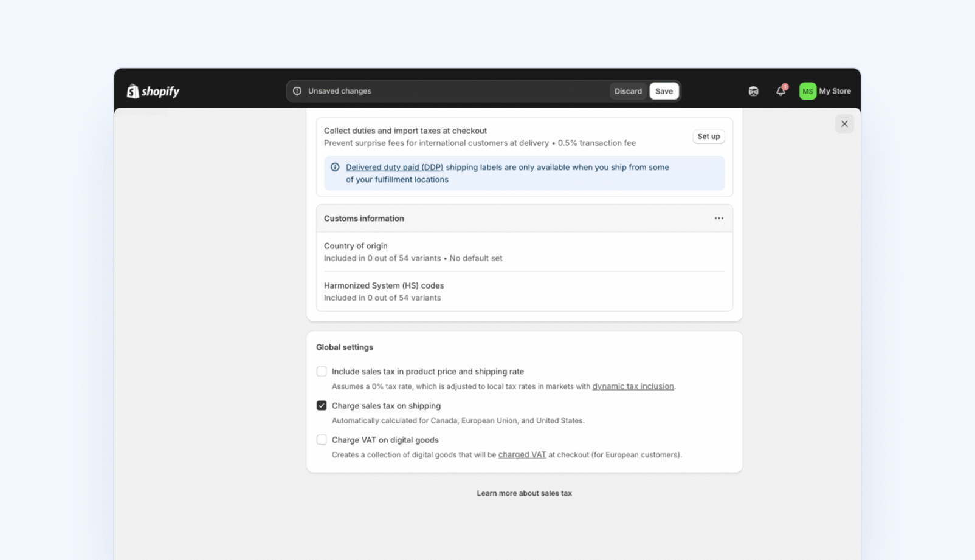Open the Sidekick assistant icon
Screen dimensions: 975x560
pyautogui.click(x=753, y=91)
